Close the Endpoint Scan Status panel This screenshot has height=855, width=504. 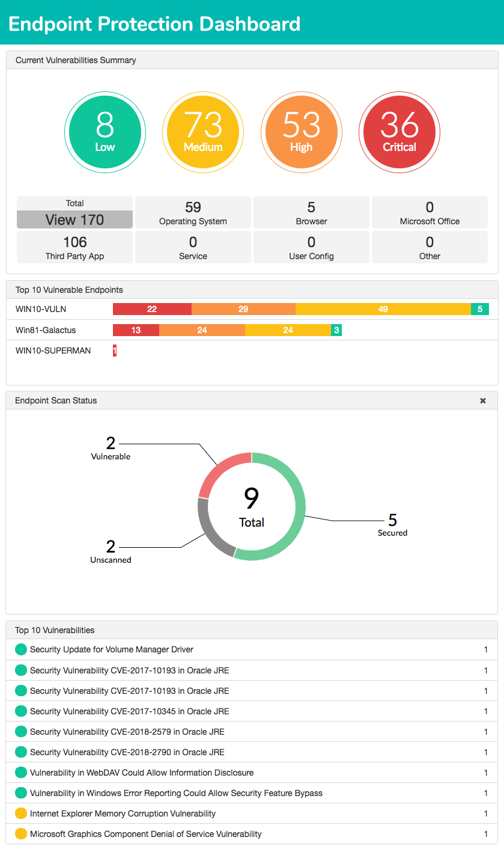pos(482,400)
